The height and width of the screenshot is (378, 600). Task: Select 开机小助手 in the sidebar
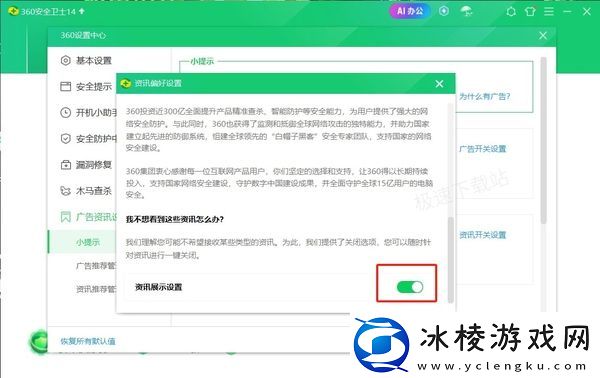(x=96, y=112)
